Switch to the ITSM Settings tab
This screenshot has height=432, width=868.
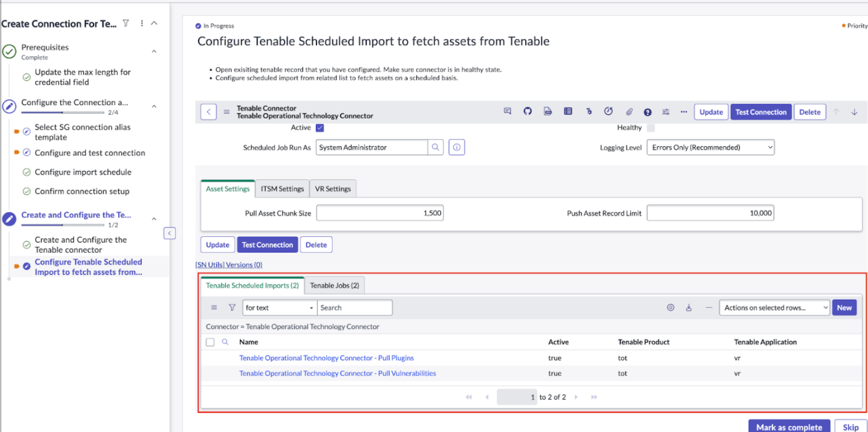282,189
